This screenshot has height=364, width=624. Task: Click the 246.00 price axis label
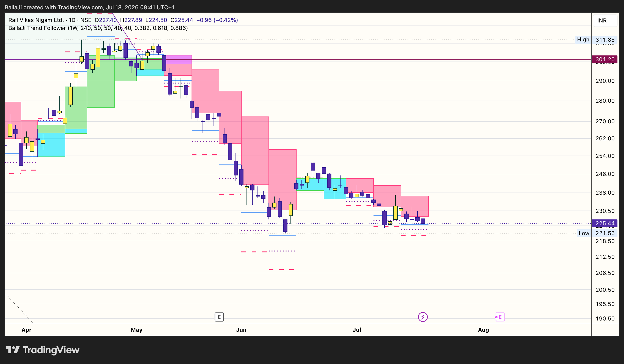[x=605, y=174]
